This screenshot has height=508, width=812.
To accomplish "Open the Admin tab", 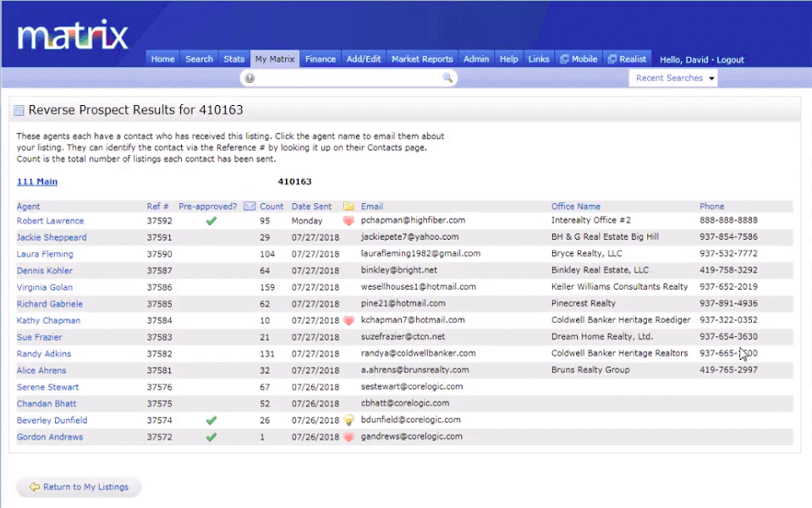I will 476,59.
